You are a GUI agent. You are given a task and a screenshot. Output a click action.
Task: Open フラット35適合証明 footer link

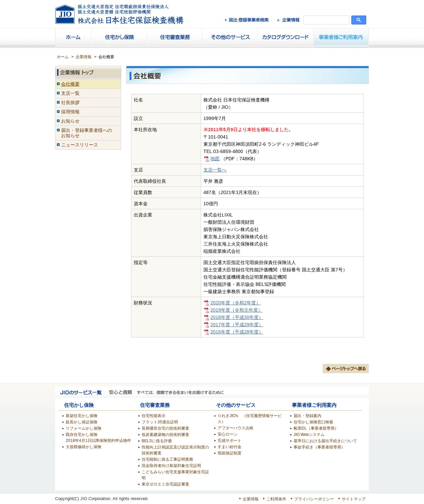coord(160,422)
